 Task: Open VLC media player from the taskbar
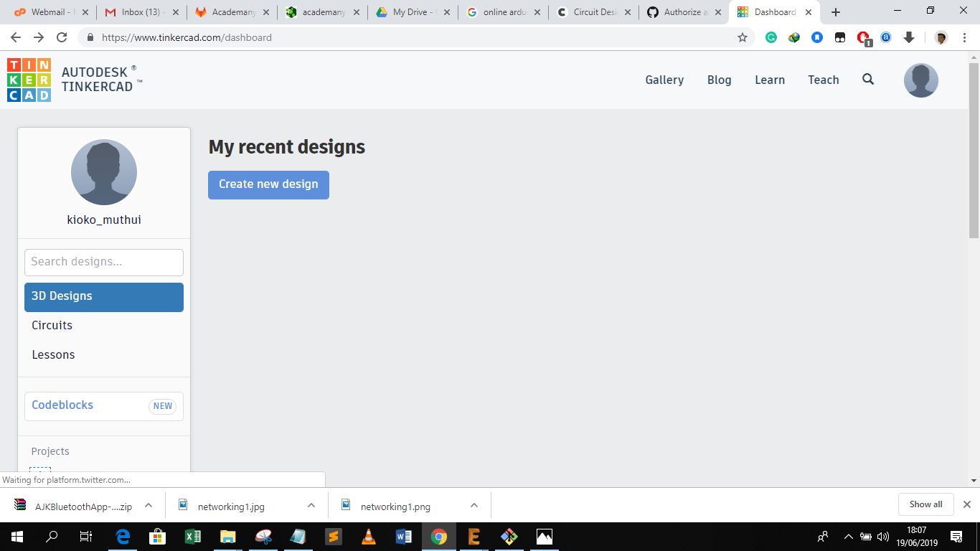click(369, 536)
